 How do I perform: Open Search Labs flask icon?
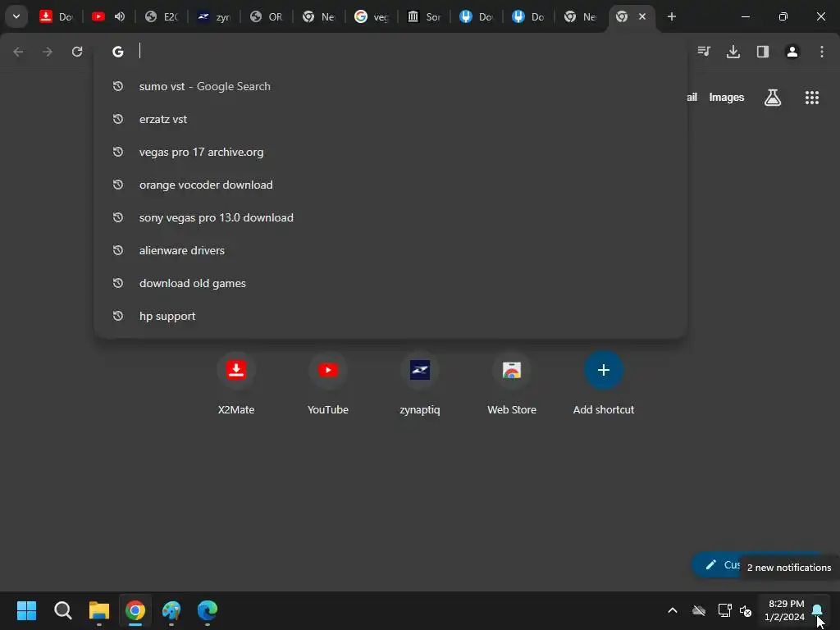773,98
